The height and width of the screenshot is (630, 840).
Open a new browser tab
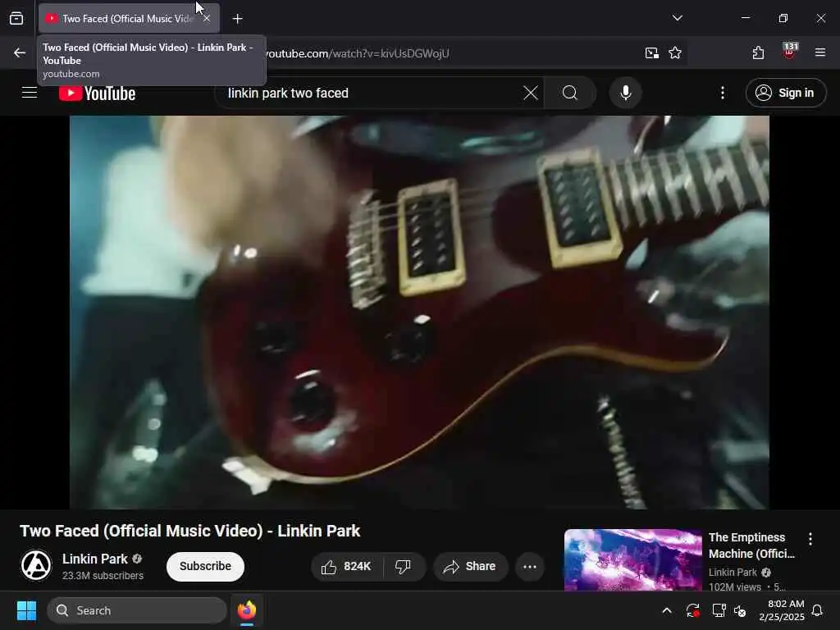[x=237, y=19]
